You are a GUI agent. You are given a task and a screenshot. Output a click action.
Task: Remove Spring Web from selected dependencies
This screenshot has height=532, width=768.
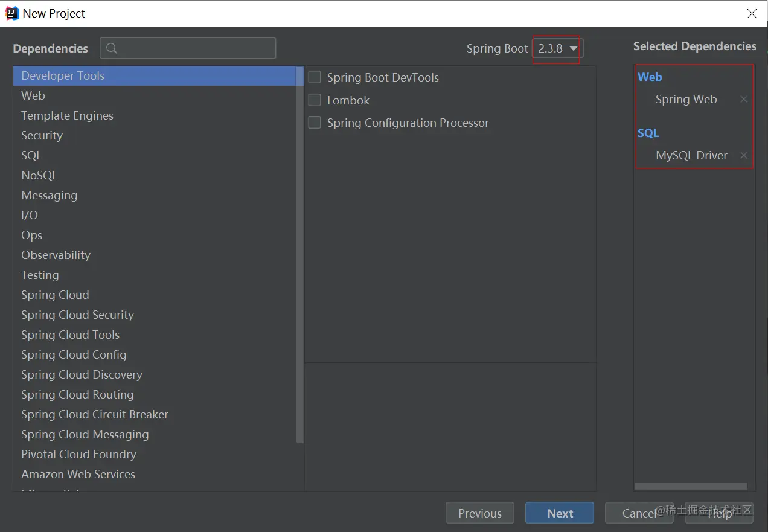744,99
